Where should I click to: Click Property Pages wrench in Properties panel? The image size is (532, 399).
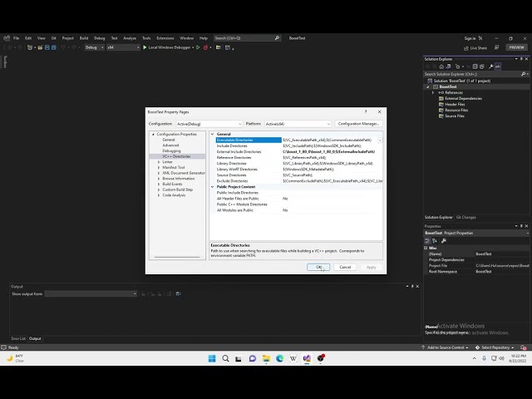click(x=443, y=241)
